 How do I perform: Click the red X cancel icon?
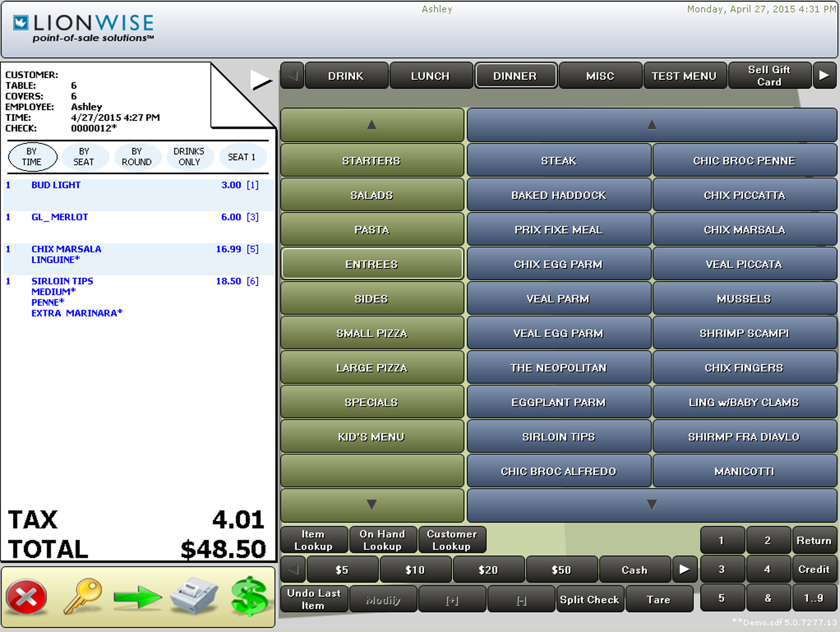26,597
